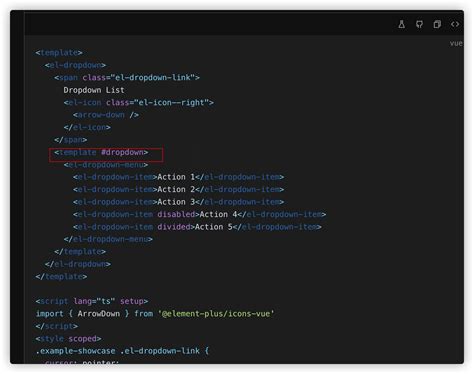Click the divided "Action 5" item line

click(x=197, y=227)
